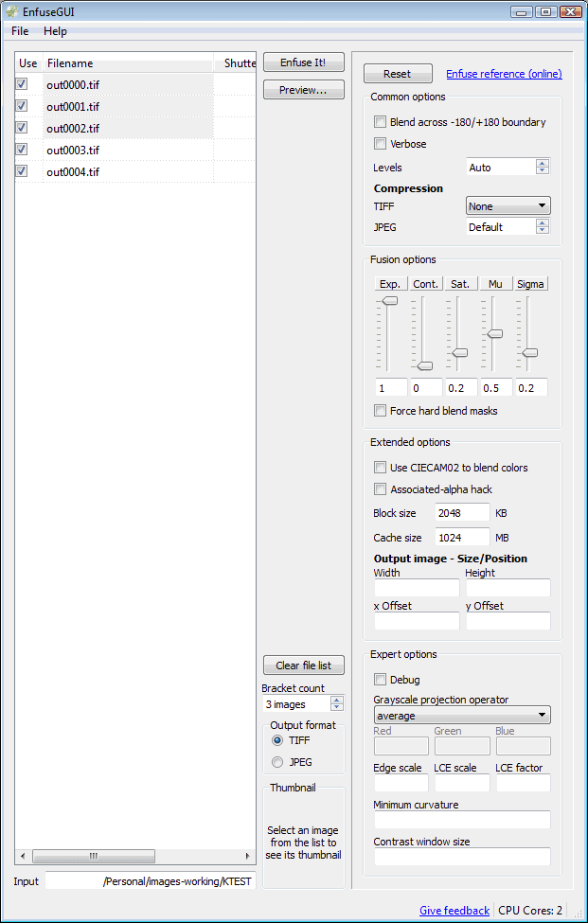
Task: Click the LCE scale field
Action: [x=462, y=782]
